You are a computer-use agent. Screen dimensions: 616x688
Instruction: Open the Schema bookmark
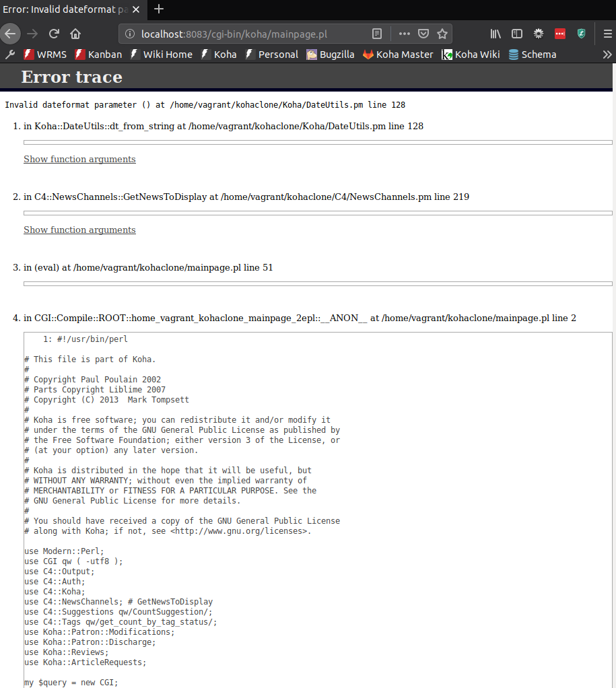pyautogui.click(x=533, y=55)
